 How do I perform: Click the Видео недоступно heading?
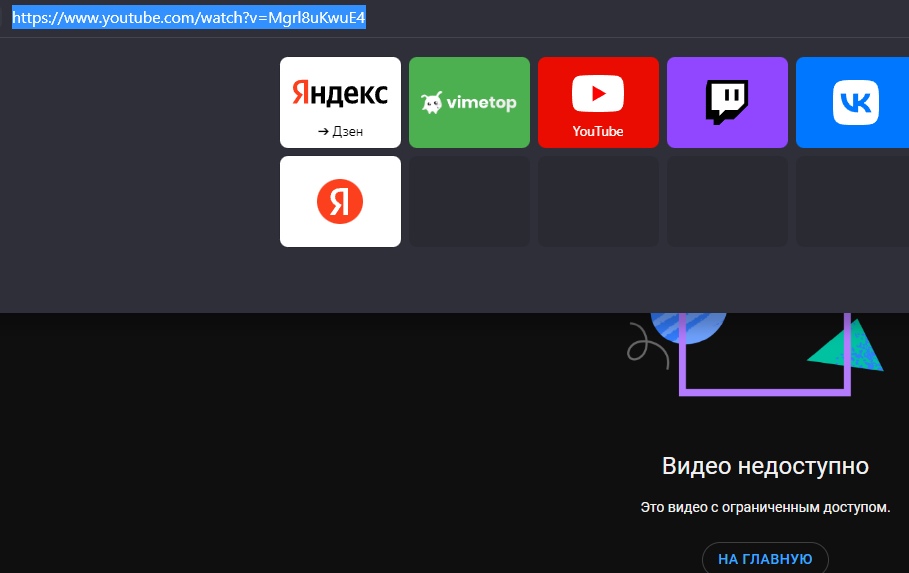(765, 466)
